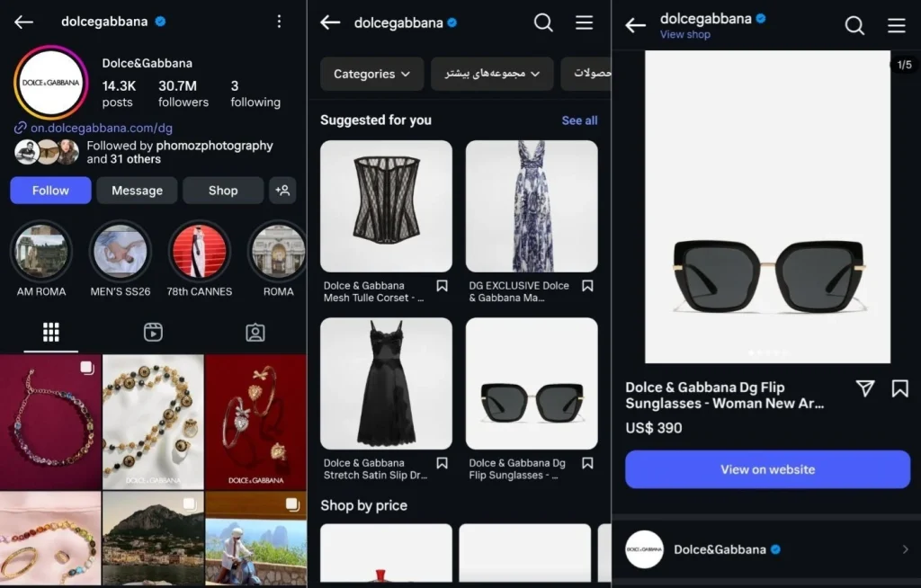The height and width of the screenshot is (588, 921).
Task: Expand the مجموعه‌های بیشتر dropdown
Action: 492,74
